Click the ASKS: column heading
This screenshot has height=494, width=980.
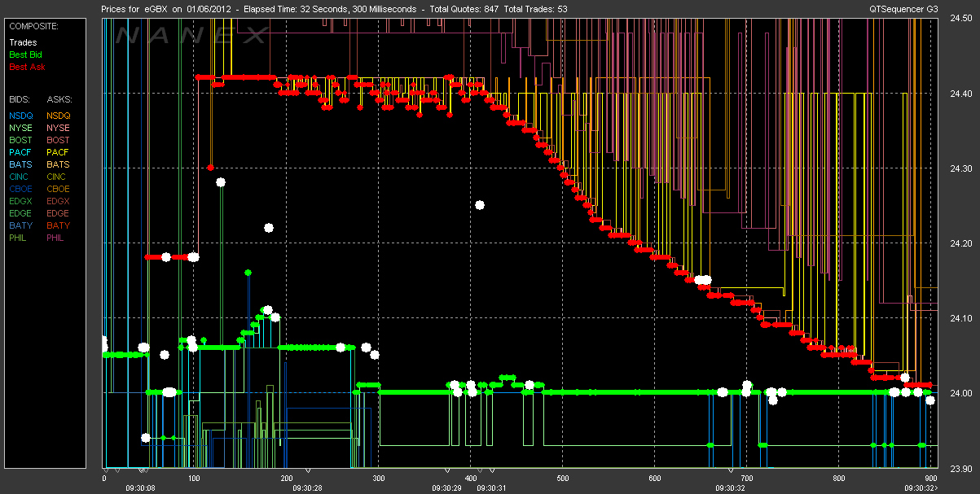[x=59, y=99]
